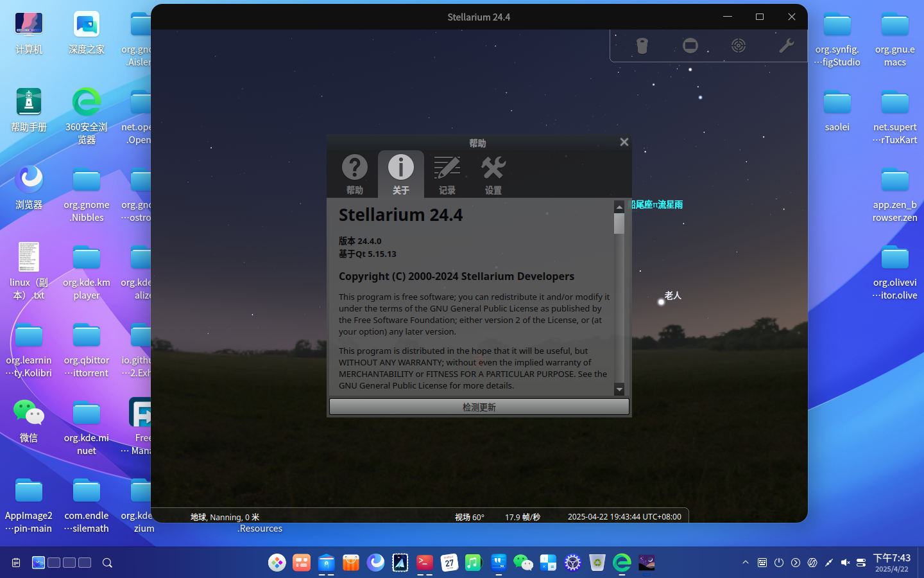
Task: Open 微信 desktop icon
Action: click(29, 421)
